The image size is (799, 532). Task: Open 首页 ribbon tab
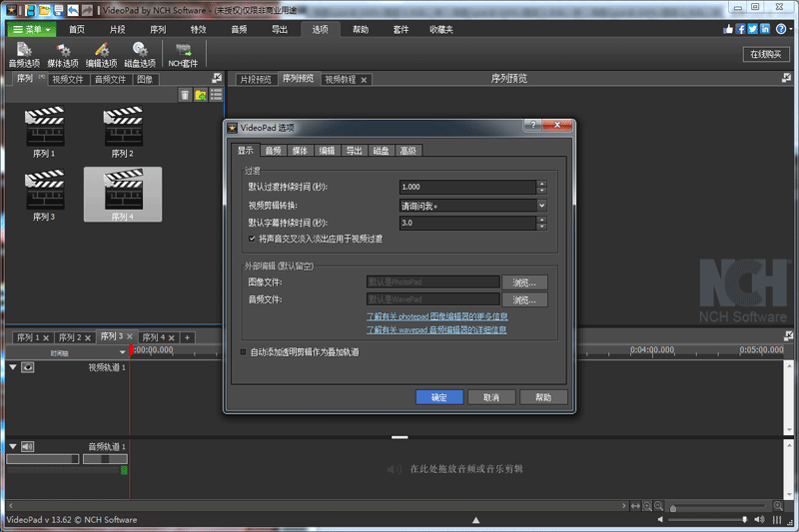pos(77,30)
